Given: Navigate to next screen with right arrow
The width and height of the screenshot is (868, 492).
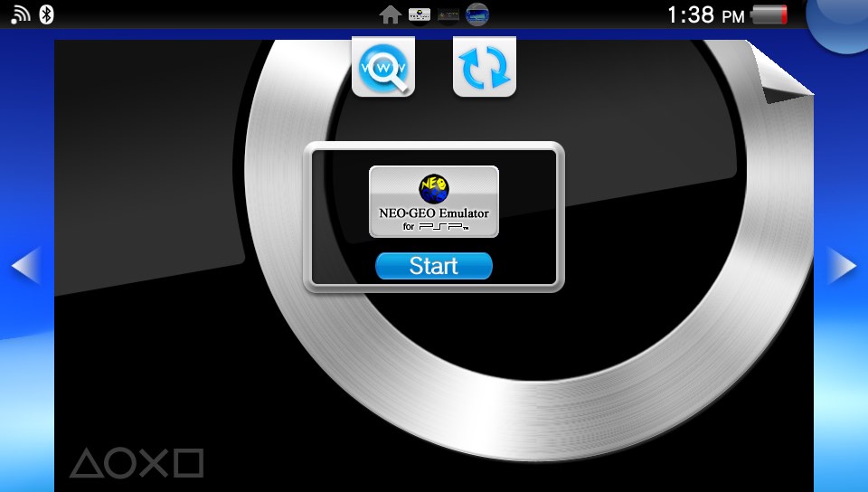Looking at the screenshot, I should tap(842, 266).
